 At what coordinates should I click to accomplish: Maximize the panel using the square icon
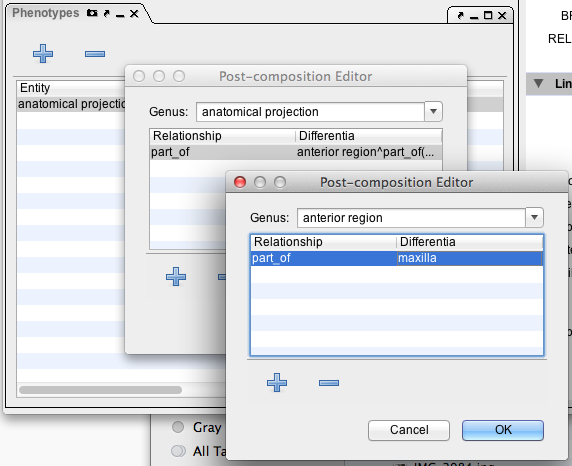[488, 15]
